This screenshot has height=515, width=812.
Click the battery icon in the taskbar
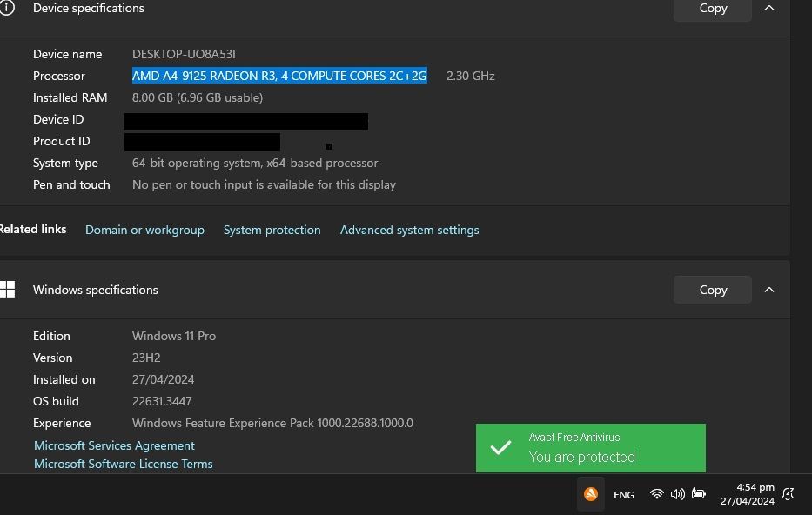click(699, 494)
